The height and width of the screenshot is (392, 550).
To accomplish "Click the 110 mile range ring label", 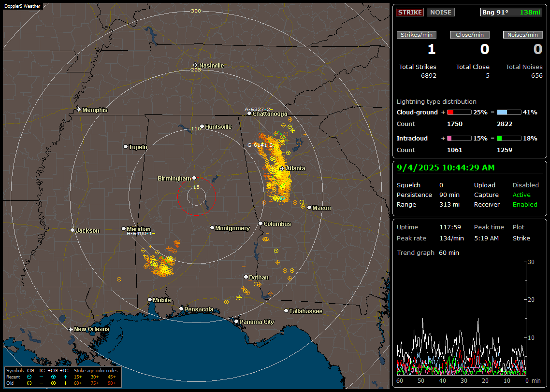I will [196, 129].
